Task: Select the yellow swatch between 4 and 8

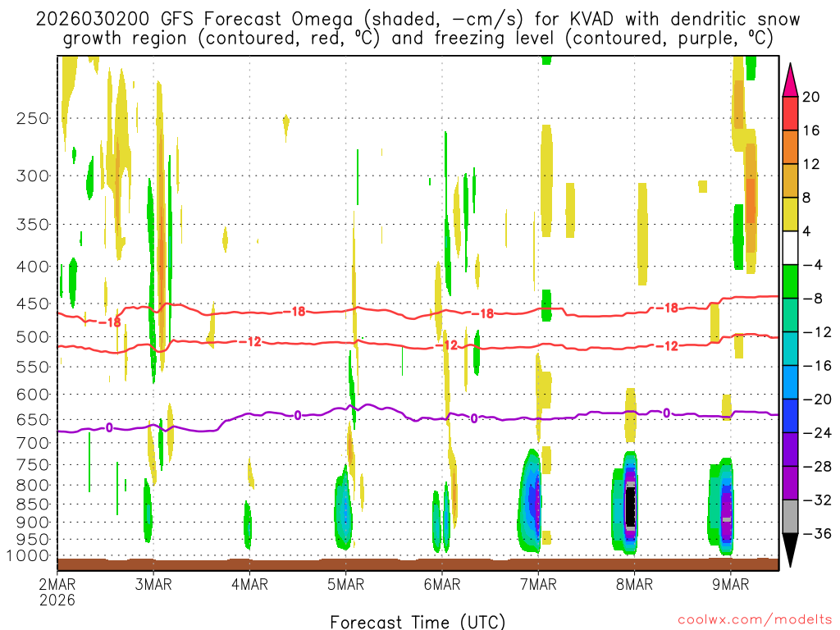Action: click(x=790, y=214)
